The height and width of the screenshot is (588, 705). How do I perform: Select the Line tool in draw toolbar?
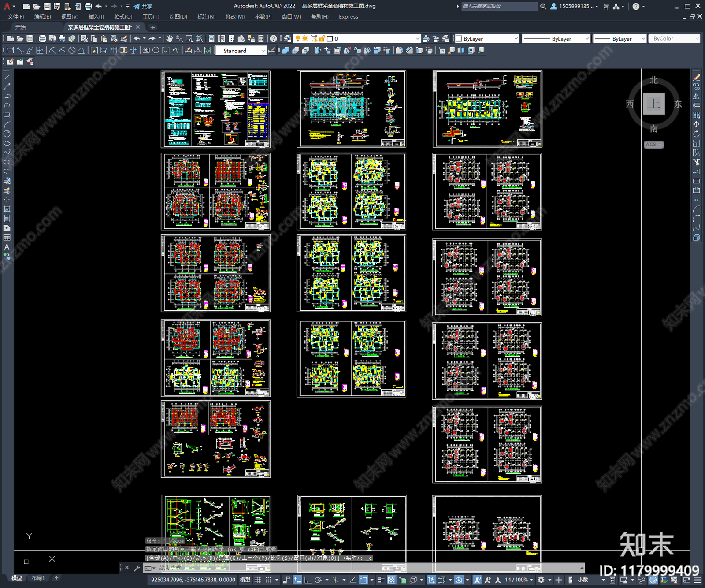pyautogui.click(x=7, y=77)
